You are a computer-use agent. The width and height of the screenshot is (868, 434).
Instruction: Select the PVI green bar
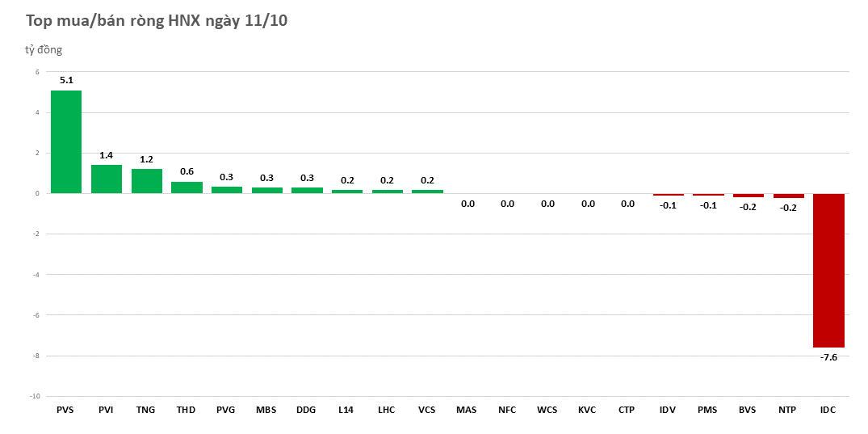(107, 179)
